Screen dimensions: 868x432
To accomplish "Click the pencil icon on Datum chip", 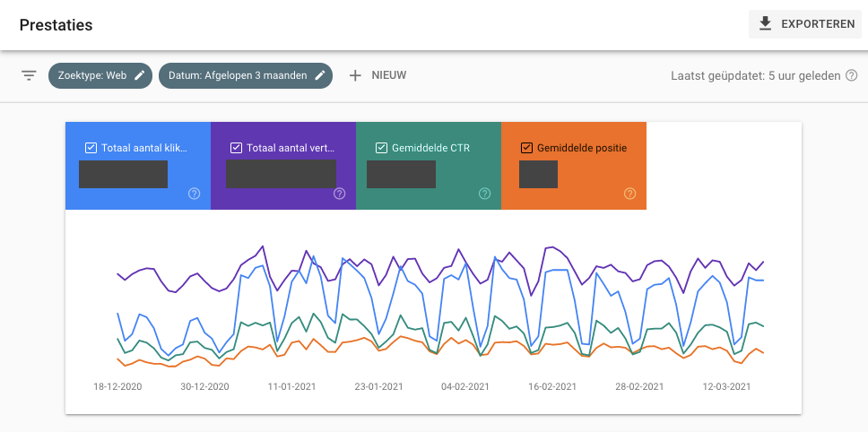I will pyautogui.click(x=319, y=76).
